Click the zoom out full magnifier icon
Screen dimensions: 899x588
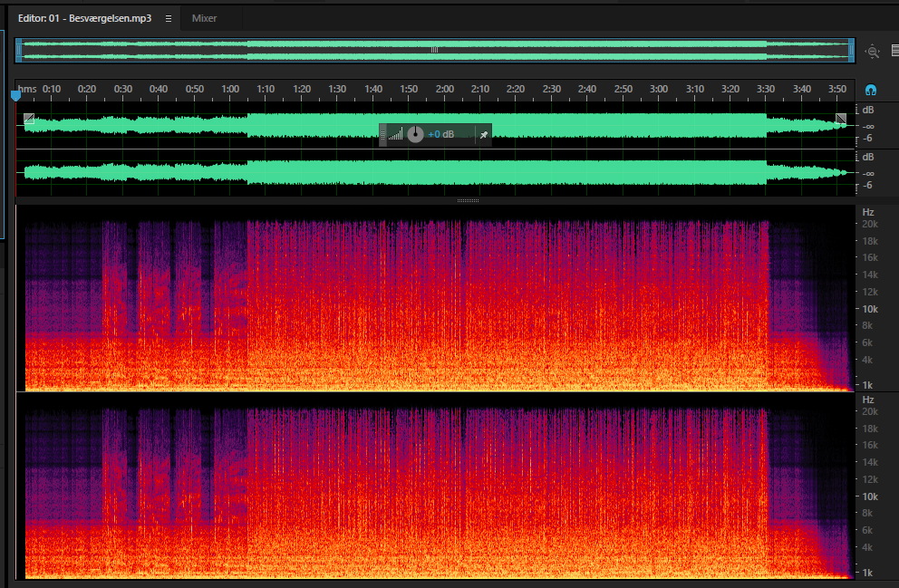[x=872, y=52]
